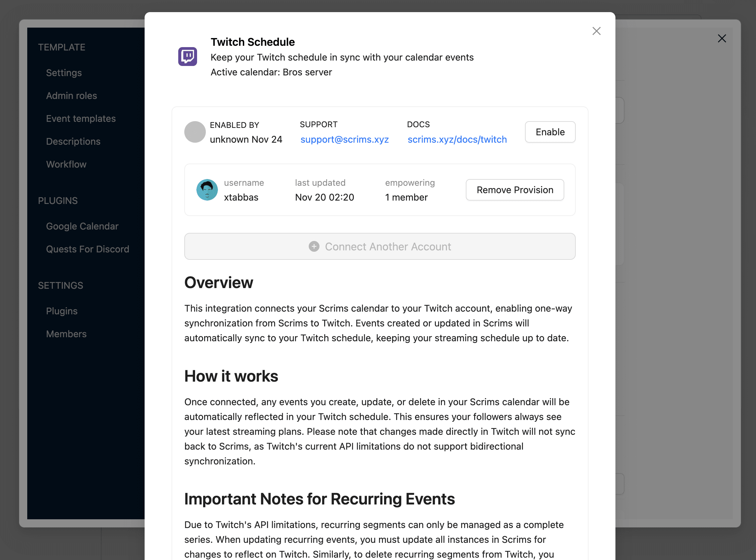Connect Another Account button
The width and height of the screenshot is (756, 560).
click(x=380, y=246)
